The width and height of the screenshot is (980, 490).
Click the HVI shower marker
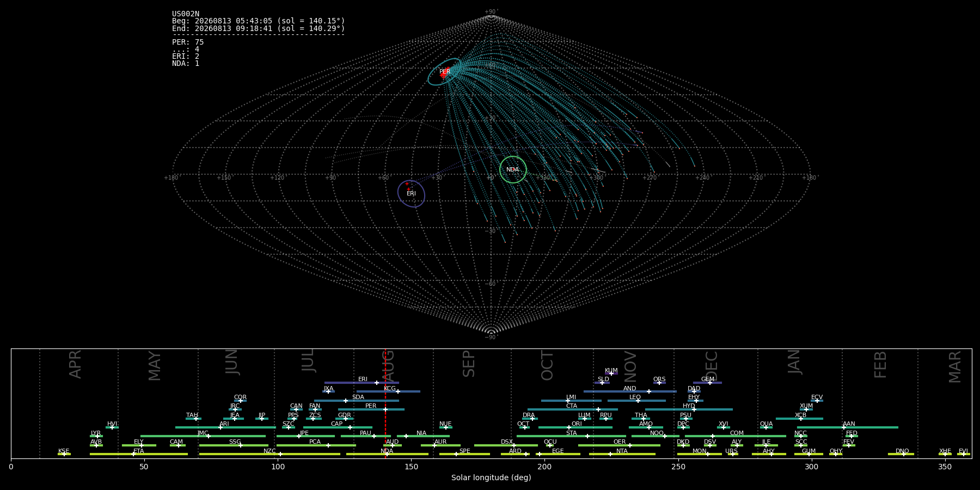pos(112,427)
